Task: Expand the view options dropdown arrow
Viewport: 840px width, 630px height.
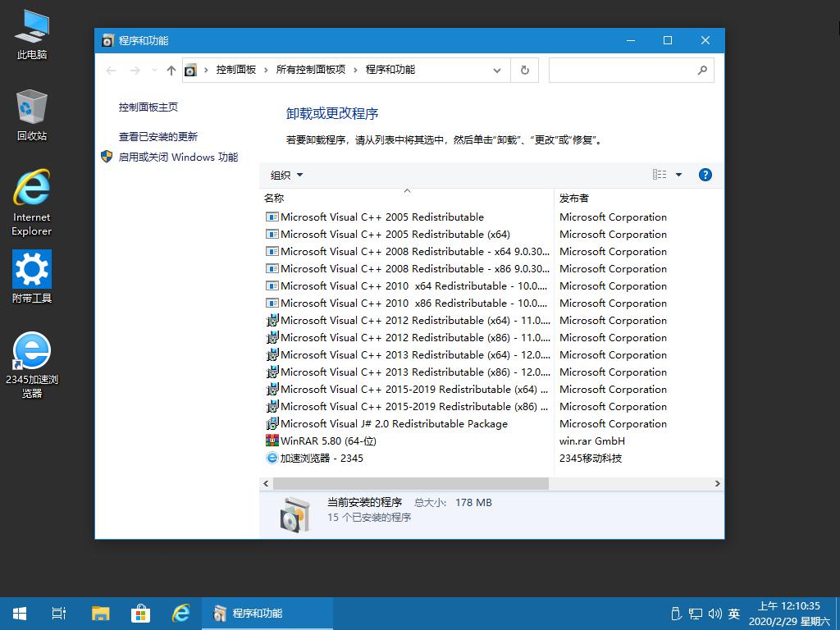Action: pyautogui.click(x=678, y=175)
